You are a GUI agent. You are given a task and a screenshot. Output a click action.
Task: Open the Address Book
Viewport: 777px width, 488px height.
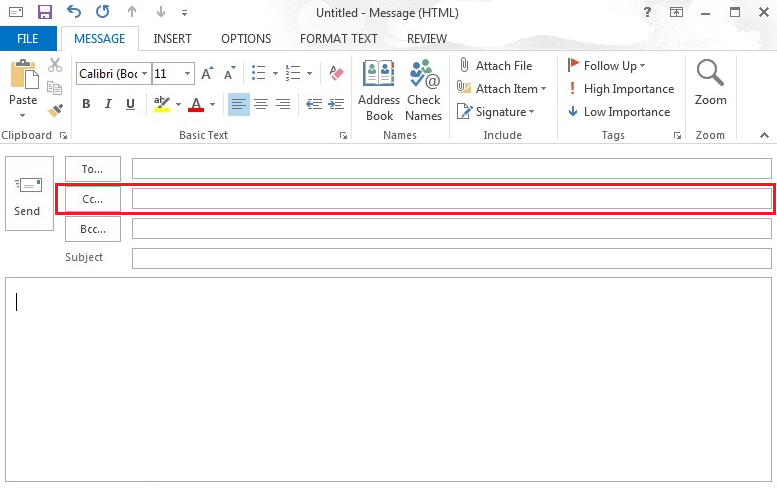point(379,90)
